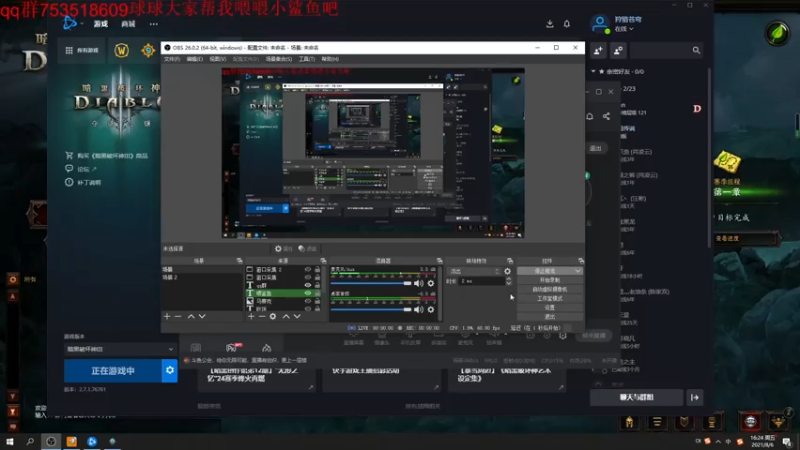Image resolution: width=800 pixels, height=450 pixels.
Task: Add a new source in OBS
Action: tap(251, 316)
